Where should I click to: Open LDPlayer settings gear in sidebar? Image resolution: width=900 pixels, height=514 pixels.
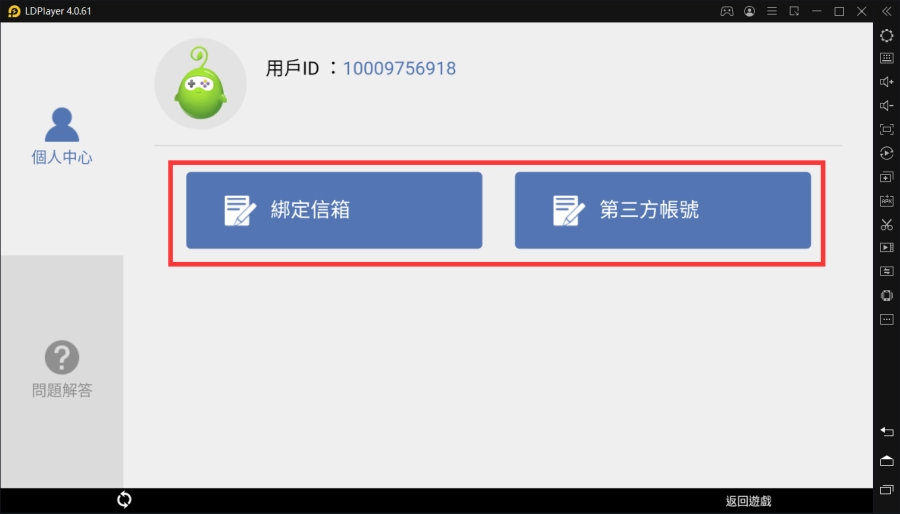coord(886,35)
